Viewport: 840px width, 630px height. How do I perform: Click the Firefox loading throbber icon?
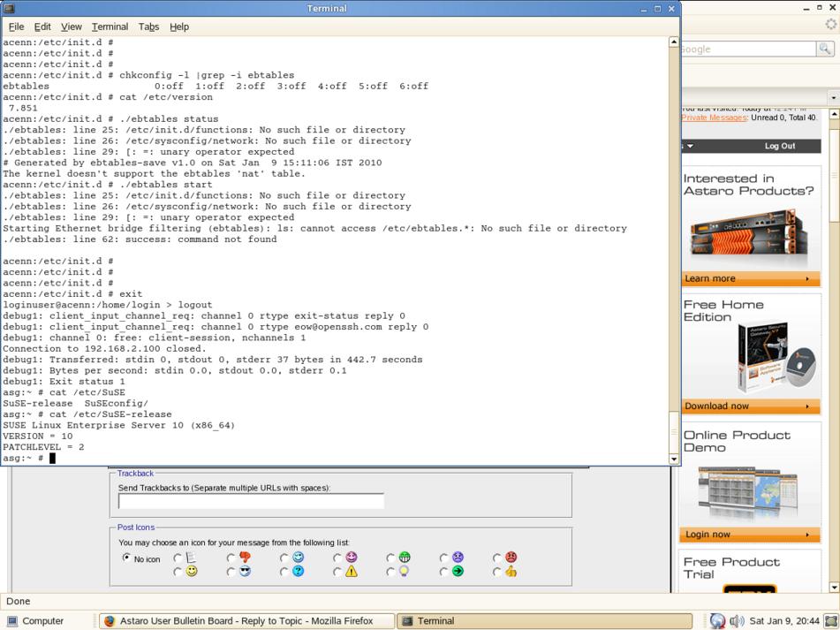[x=830, y=25]
